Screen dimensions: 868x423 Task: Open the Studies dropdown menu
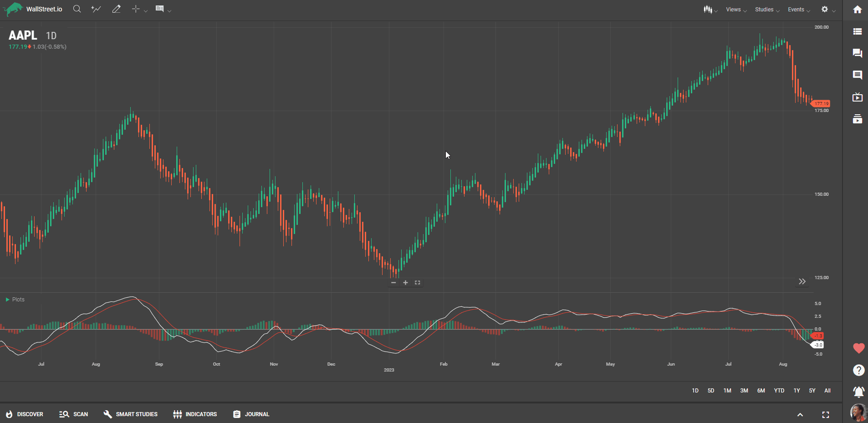(x=766, y=10)
